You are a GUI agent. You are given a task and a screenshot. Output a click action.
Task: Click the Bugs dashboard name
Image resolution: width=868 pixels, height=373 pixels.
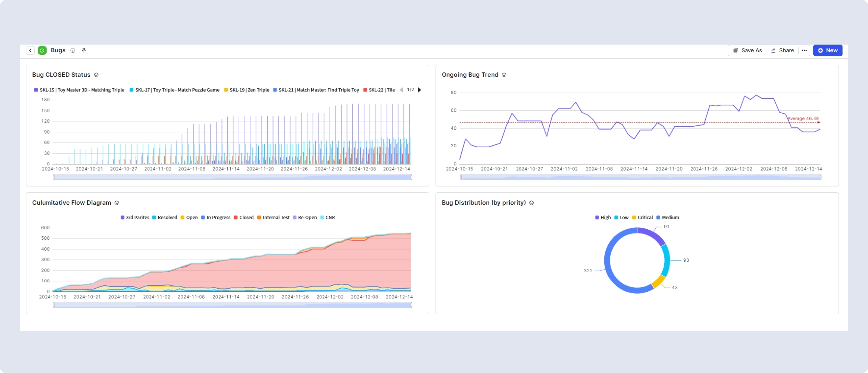click(x=58, y=50)
